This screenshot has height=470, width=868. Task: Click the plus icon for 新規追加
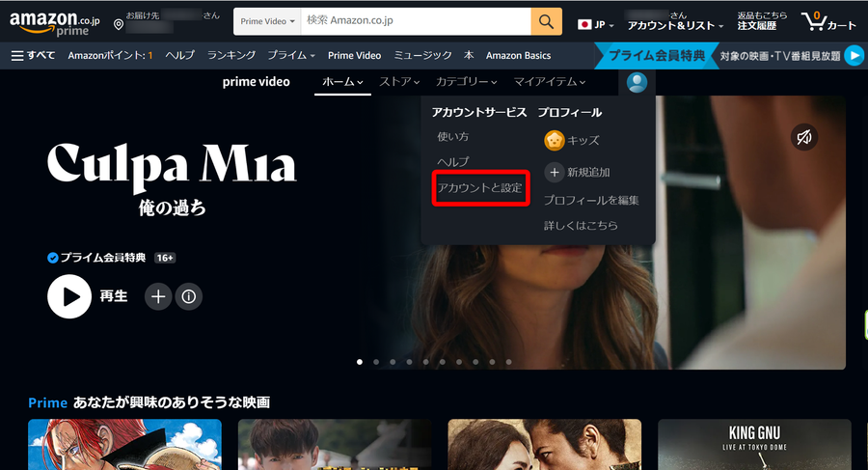(555, 173)
